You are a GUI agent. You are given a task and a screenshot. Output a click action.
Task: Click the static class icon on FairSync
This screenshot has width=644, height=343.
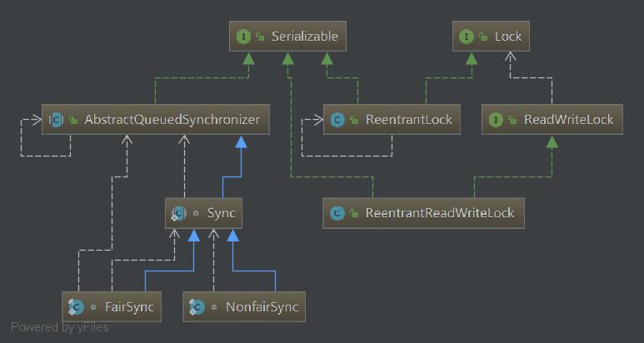(76, 307)
